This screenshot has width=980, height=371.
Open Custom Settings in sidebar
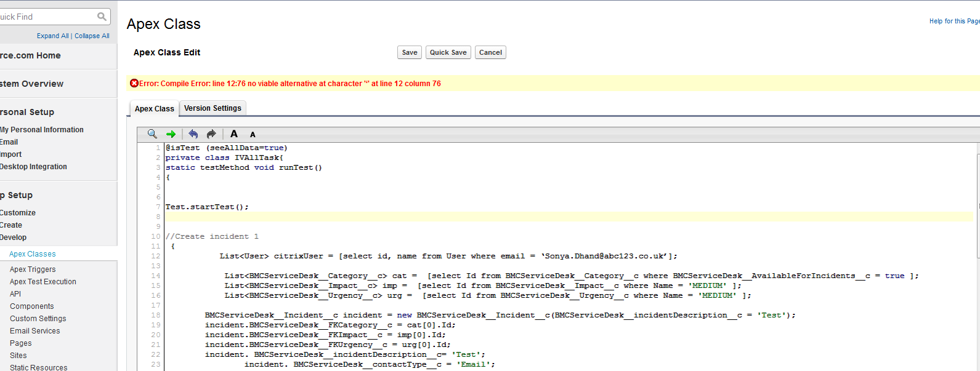click(x=38, y=319)
